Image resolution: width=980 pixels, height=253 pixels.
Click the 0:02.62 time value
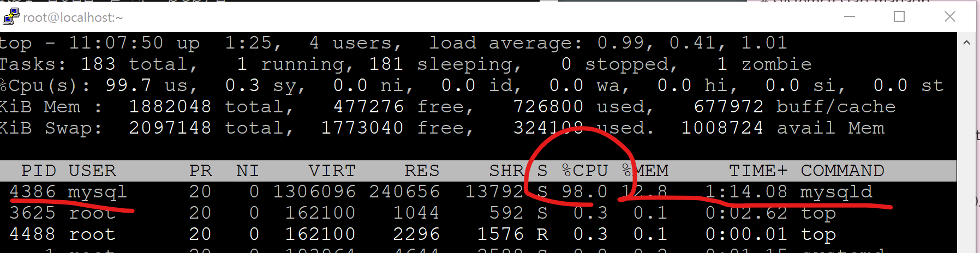point(746,213)
